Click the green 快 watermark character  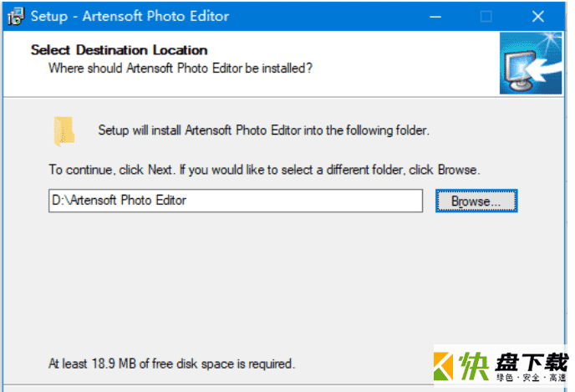point(474,366)
